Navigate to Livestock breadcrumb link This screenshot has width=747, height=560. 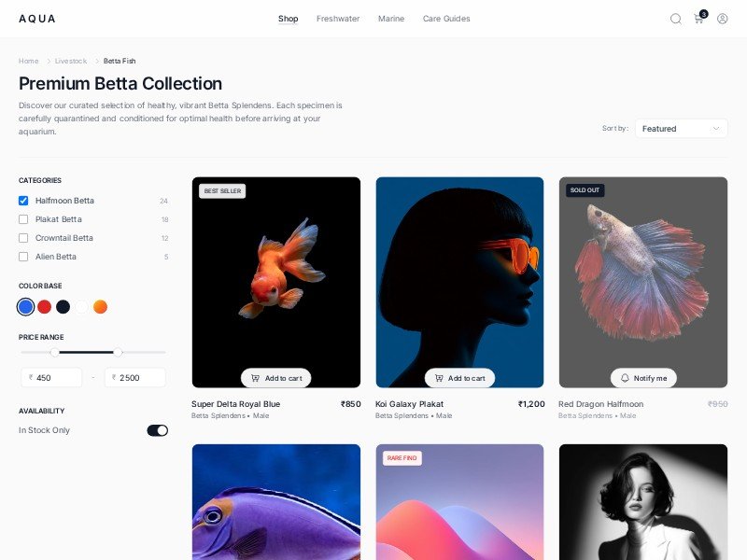point(71,61)
